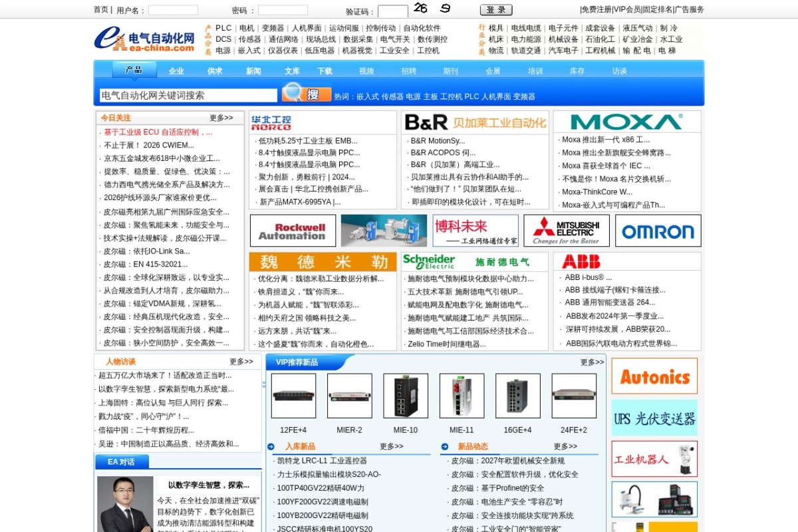Open the 魏德米勒 orange banner
The height and width of the screenshot is (532, 798).
[323, 262]
